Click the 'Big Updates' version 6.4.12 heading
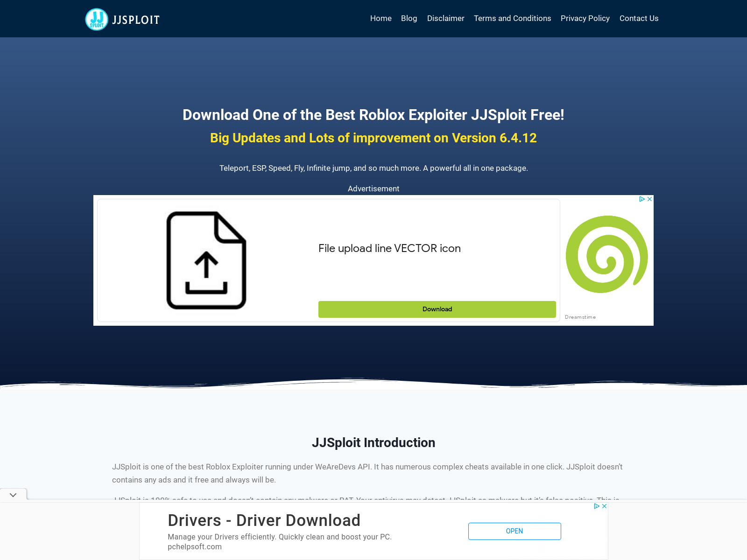Image resolution: width=747 pixels, height=560 pixels. tap(373, 138)
